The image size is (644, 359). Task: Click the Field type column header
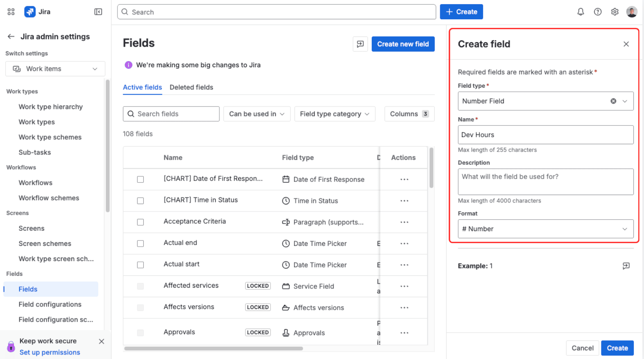point(298,158)
